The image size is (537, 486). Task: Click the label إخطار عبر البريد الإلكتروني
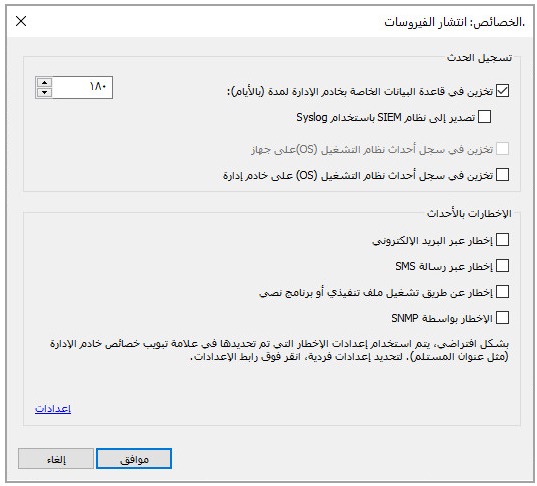point(432,241)
